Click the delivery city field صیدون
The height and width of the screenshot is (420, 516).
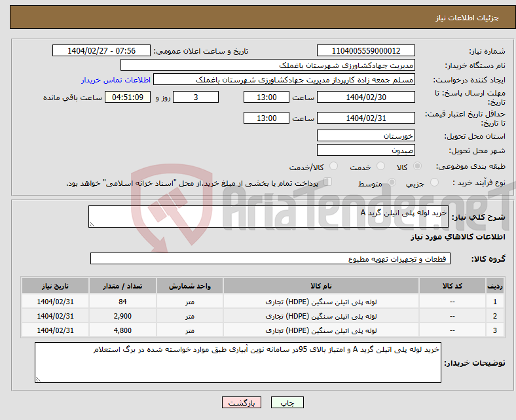point(365,150)
